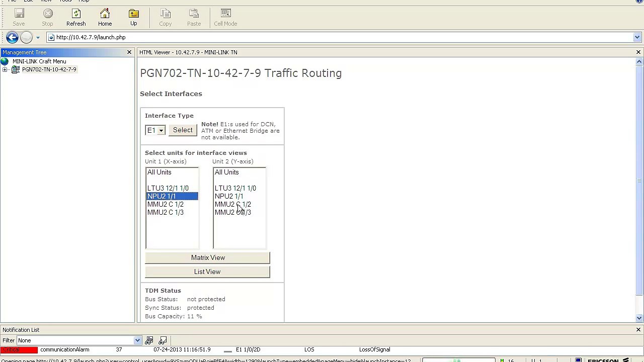The width and height of the screenshot is (644, 362).
Task: Close the HTML Viewer panel
Action: click(x=638, y=52)
